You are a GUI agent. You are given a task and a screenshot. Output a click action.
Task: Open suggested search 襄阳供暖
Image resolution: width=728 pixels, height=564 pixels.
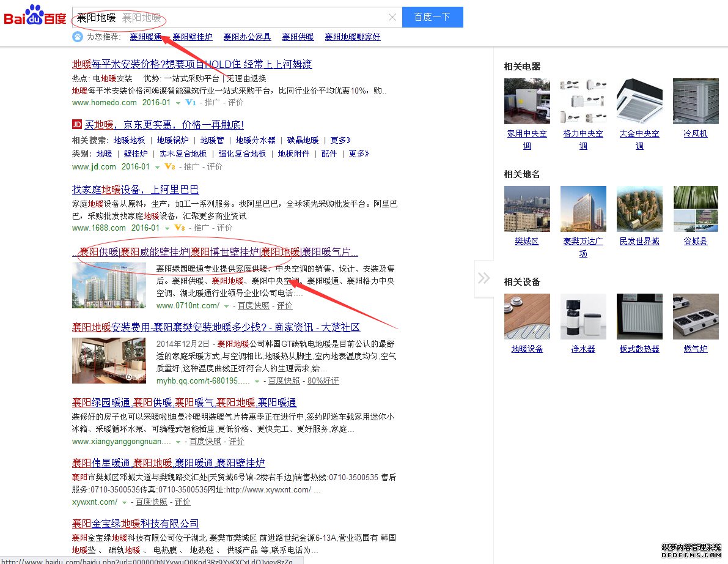click(x=298, y=37)
